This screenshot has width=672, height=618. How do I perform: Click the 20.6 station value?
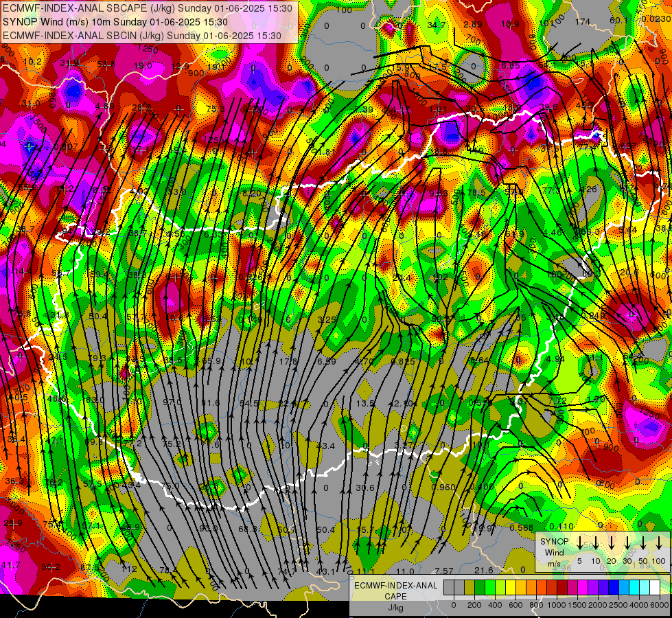(629, 273)
